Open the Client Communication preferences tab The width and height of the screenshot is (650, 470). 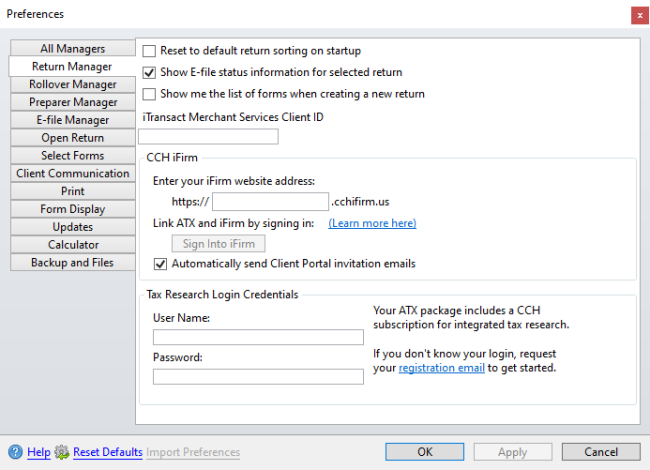73,173
